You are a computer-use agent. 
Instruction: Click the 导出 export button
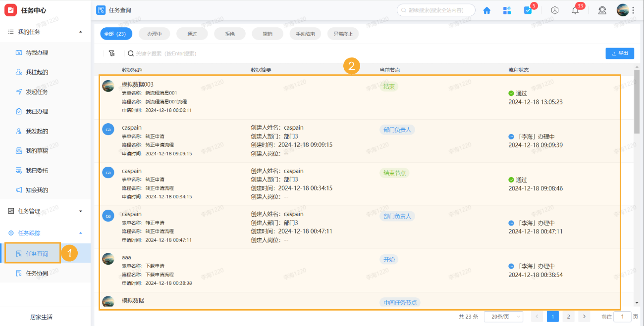click(620, 53)
